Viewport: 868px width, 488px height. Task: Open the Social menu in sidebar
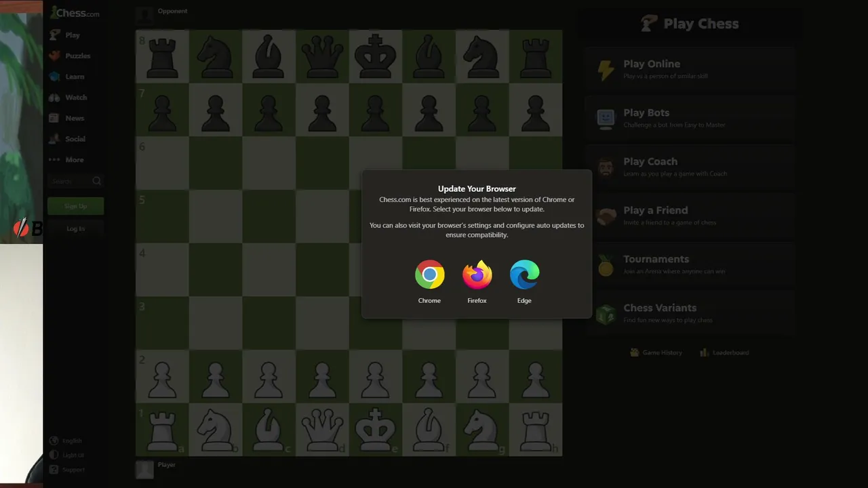66,139
